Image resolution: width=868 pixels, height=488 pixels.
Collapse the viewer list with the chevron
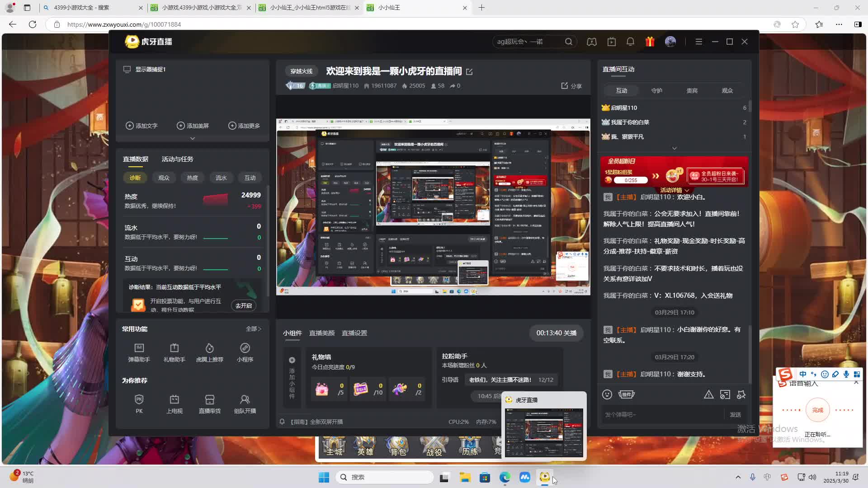pyautogui.click(x=674, y=148)
